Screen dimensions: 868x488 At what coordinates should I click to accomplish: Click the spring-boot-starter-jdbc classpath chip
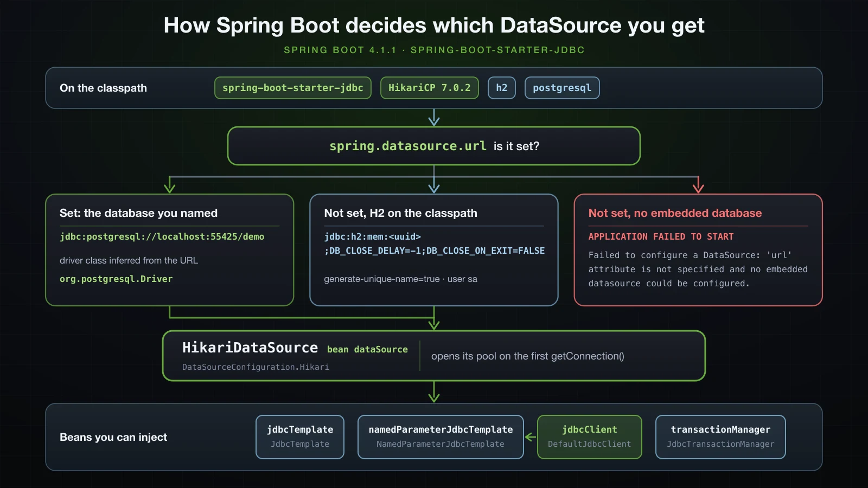click(x=293, y=88)
